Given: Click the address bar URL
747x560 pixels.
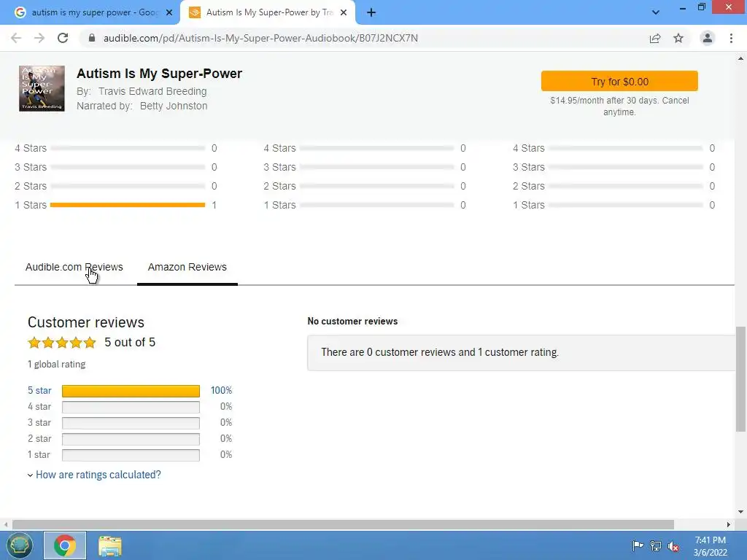Looking at the screenshot, I should [x=260, y=38].
